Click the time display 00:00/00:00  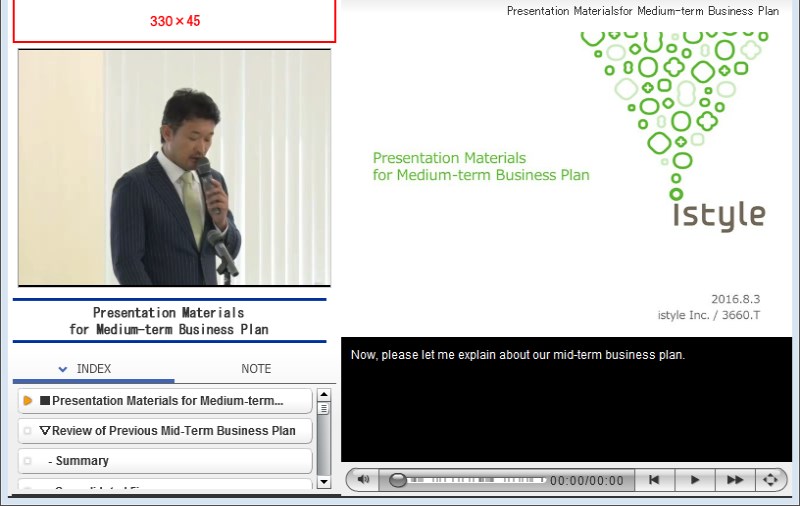(587, 480)
